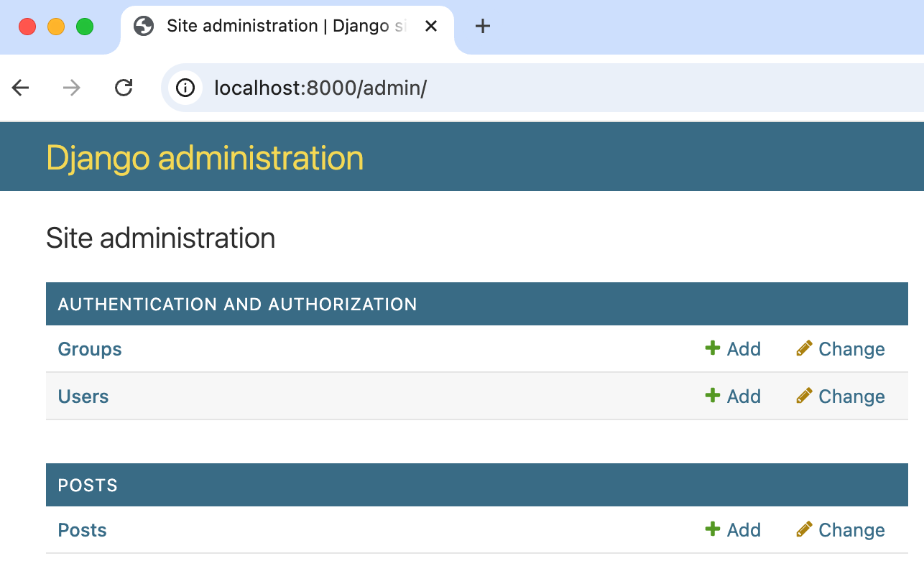Open the Django administration header link
Screen dimensions: 924x566
tap(205, 157)
